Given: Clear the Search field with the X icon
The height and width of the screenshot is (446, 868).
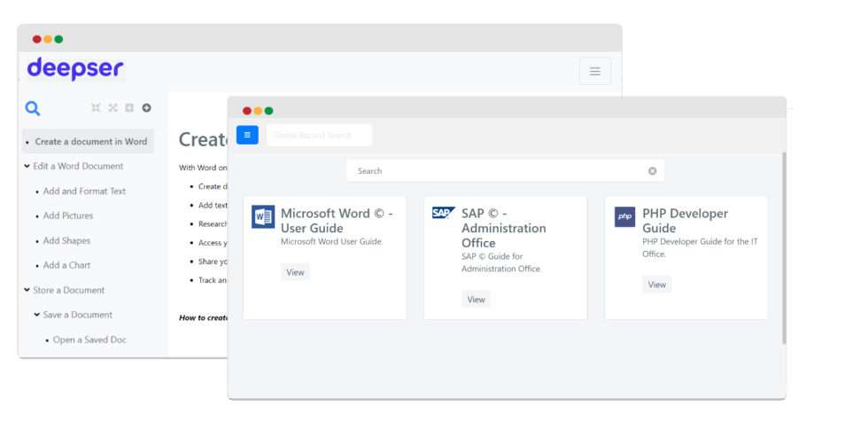Looking at the screenshot, I should pos(652,170).
